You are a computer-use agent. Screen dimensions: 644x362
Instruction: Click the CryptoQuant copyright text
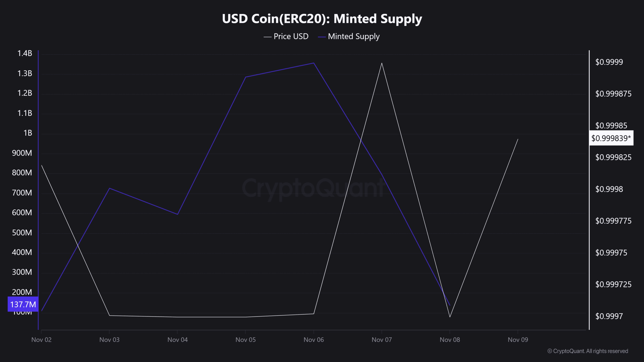point(588,351)
